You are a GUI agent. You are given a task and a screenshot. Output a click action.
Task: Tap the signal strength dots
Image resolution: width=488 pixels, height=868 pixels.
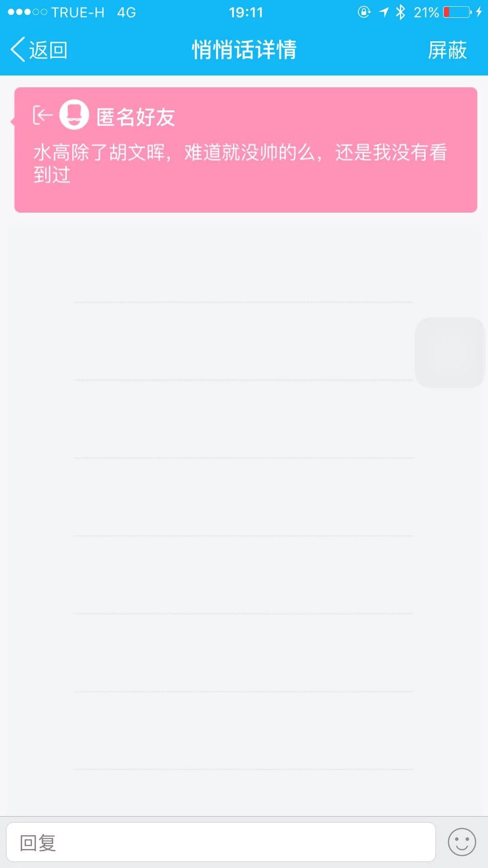pos(27,12)
